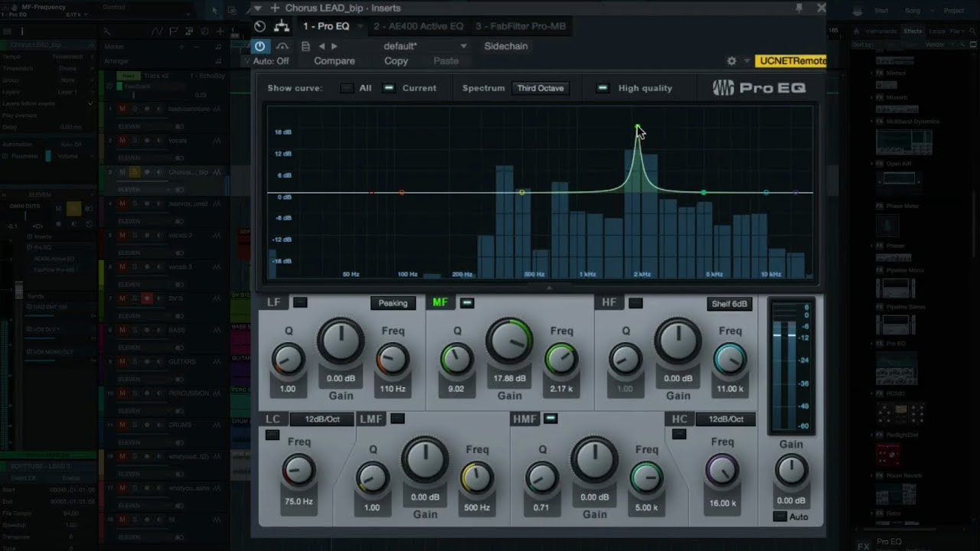
Task: Mute the vocals track with its M button
Action: [x=122, y=141]
